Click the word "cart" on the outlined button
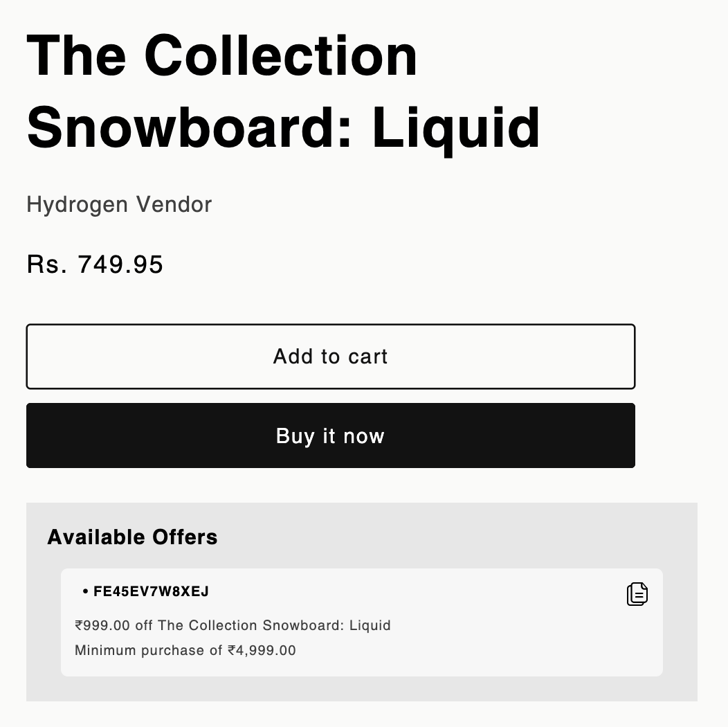The image size is (728, 727). [x=367, y=357]
